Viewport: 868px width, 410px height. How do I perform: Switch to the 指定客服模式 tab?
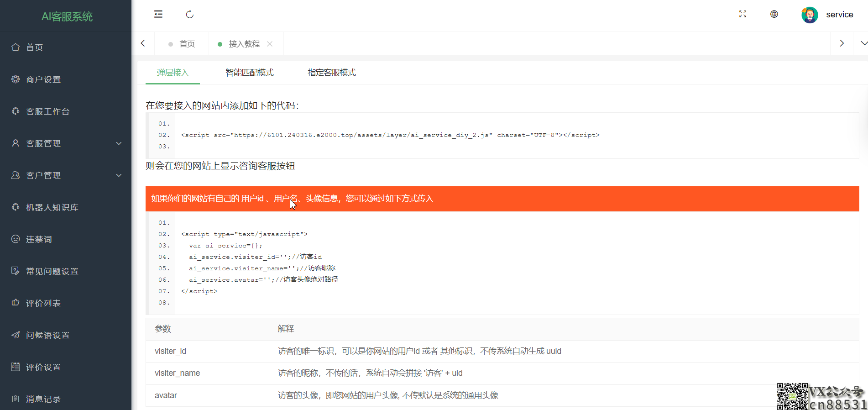point(332,73)
